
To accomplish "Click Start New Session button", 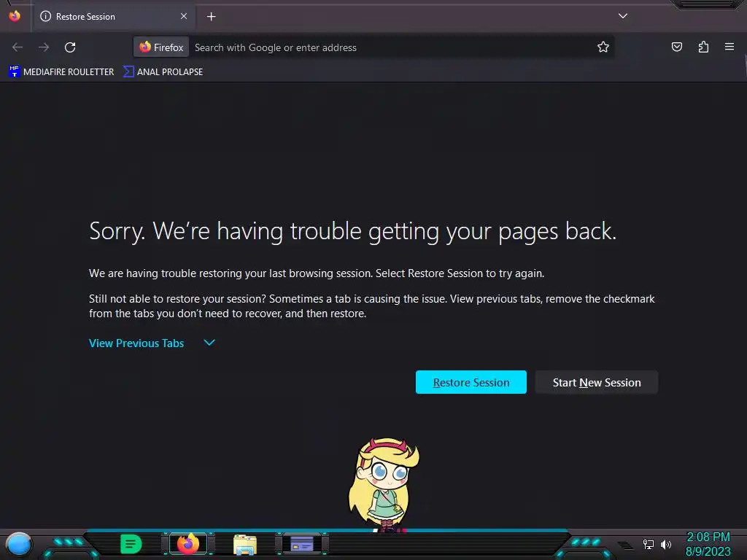I will pyautogui.click(x=597, y=382).
